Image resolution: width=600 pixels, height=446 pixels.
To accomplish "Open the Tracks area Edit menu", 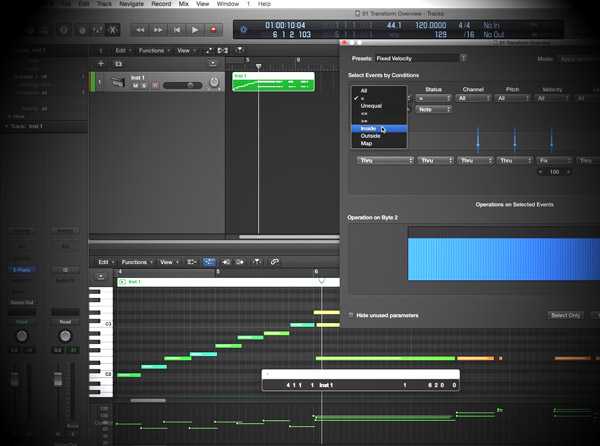I will (122, 50).
